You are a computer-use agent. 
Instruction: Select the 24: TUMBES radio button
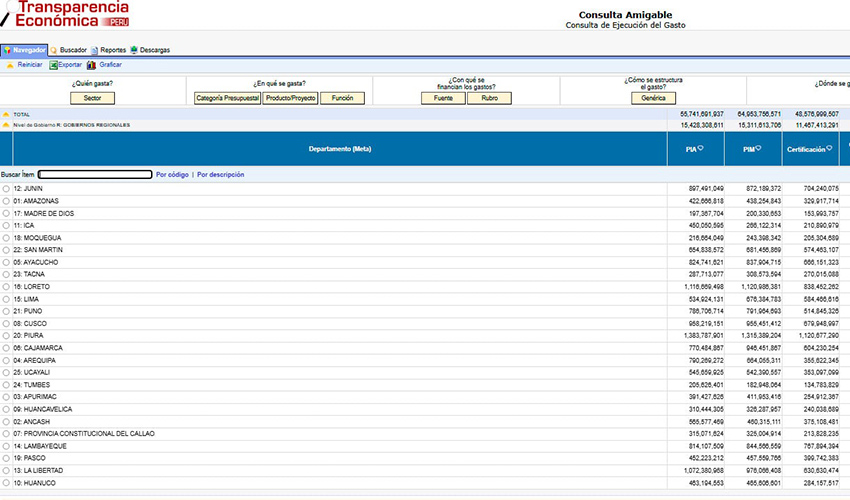point(6,385)
